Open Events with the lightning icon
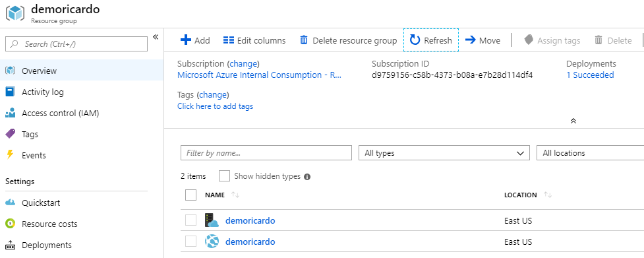 click(x=34, y=155)
